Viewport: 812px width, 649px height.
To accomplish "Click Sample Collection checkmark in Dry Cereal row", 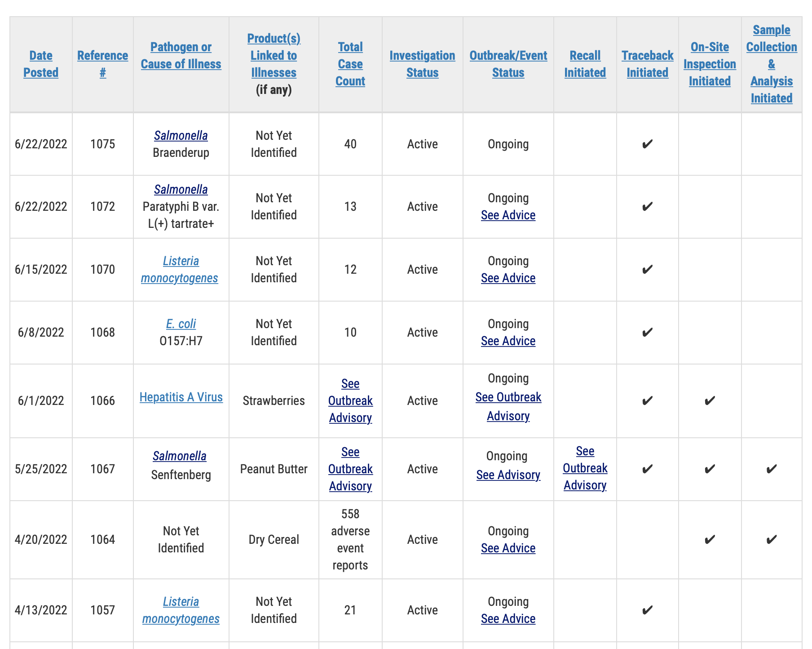I will click(x=772, y=539).
